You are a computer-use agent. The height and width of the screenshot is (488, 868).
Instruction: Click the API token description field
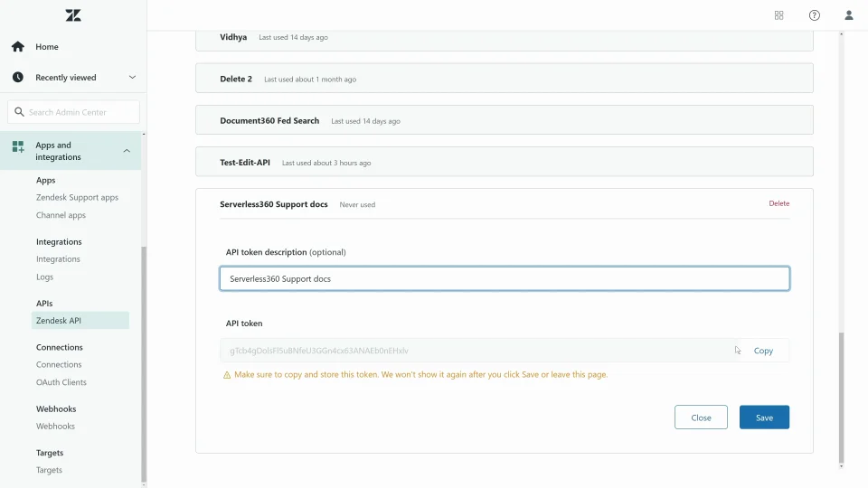(x=505, y=279)
